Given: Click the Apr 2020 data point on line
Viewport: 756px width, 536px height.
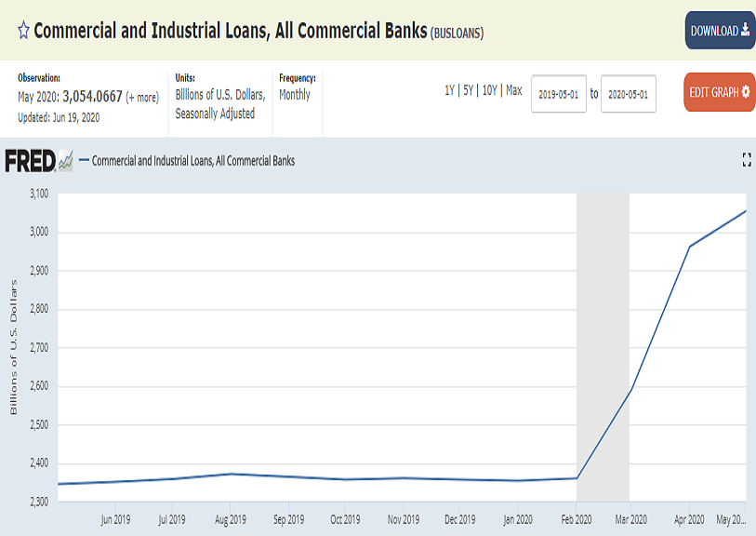Looking at the screenshot, I should point(689,247).
